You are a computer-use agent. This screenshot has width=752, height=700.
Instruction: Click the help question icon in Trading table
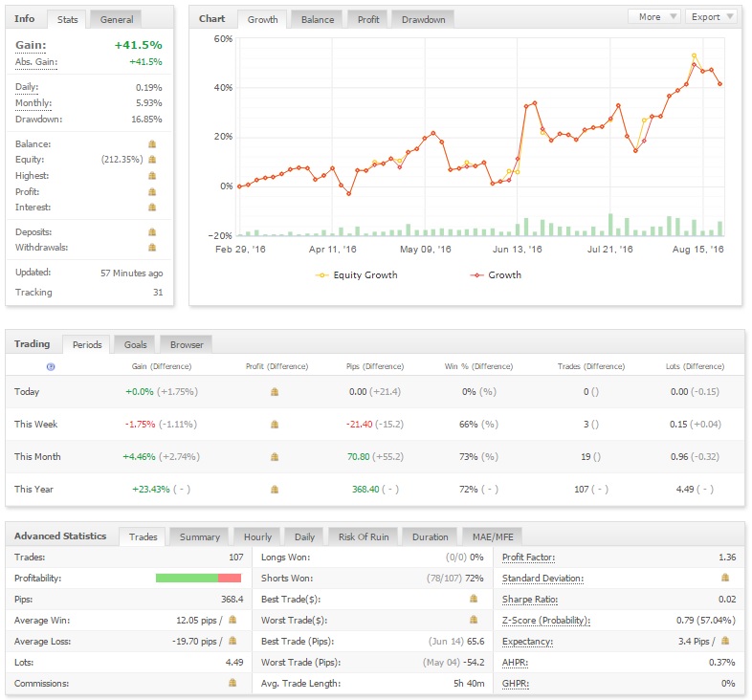click(x=51, y=366)
